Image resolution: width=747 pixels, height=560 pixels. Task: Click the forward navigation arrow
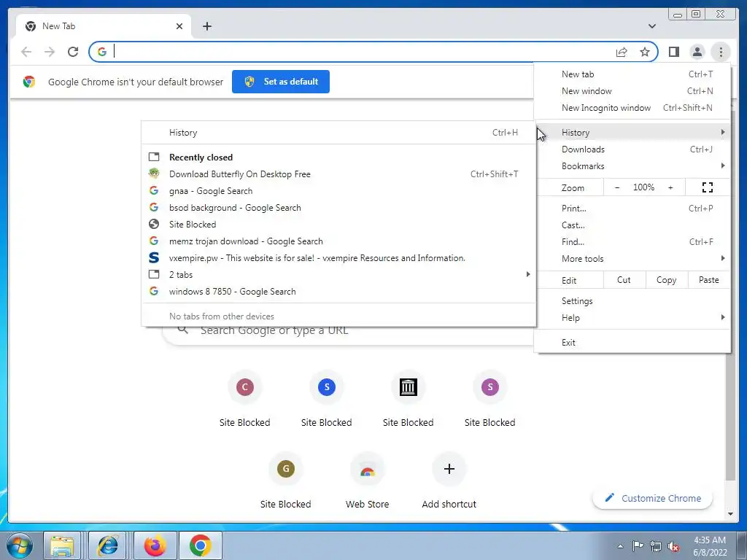click(x=50, y=52)
